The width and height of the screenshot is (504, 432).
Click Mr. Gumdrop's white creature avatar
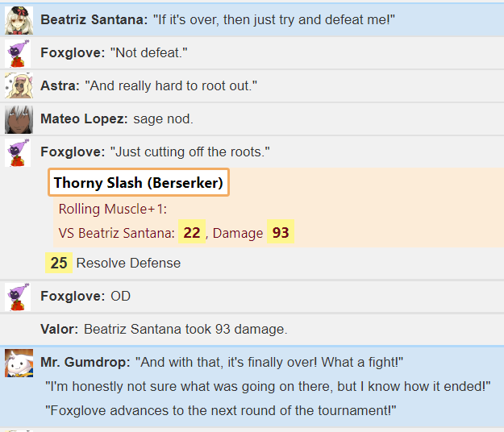pyautogui.click(x=19, y=363)
